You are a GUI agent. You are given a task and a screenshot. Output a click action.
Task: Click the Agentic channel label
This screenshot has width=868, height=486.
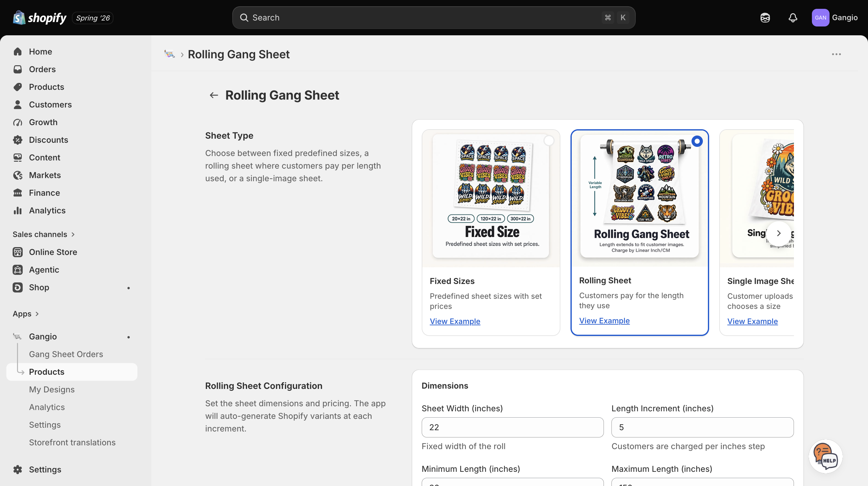coord(44,269)
